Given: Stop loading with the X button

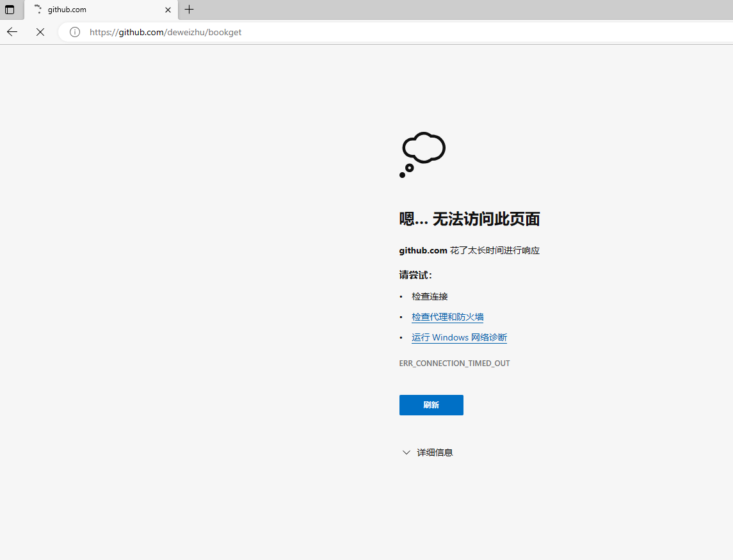Looking at the screenshot, I should (40, 32).
